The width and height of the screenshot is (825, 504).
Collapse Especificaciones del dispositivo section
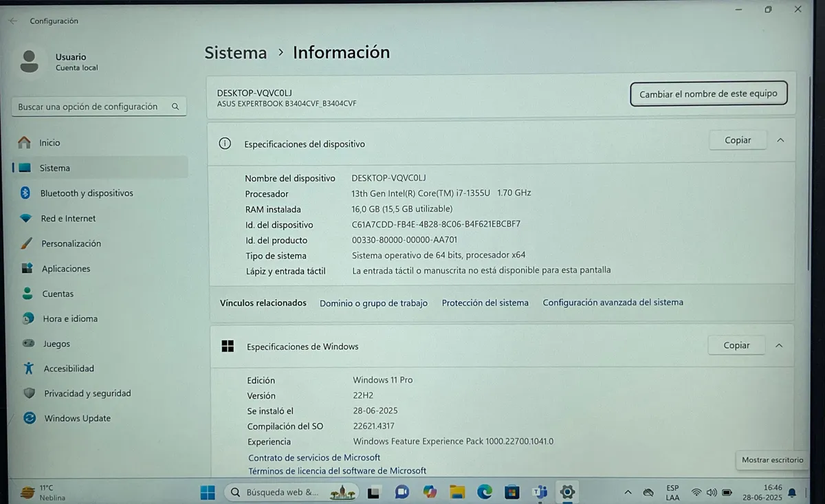(x=780, y=140)
